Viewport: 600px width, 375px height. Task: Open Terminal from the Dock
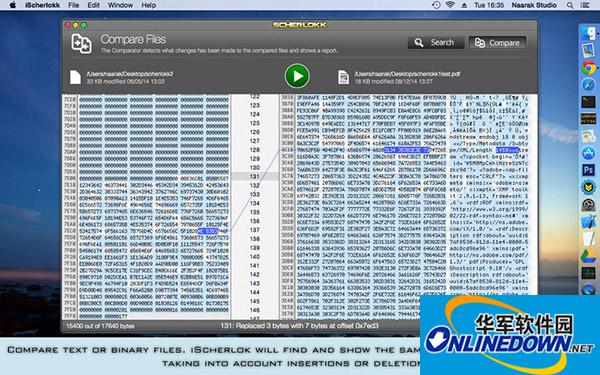click(588, 101)
